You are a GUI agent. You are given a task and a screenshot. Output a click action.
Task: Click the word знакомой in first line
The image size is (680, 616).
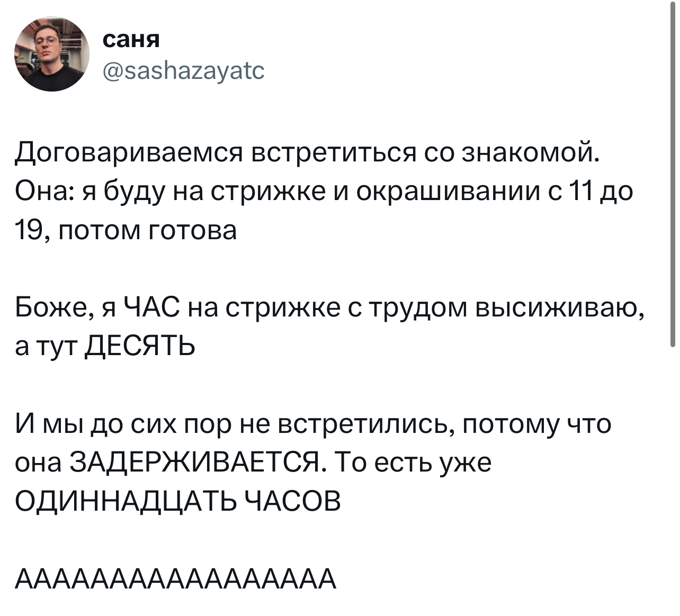(531, 153)
